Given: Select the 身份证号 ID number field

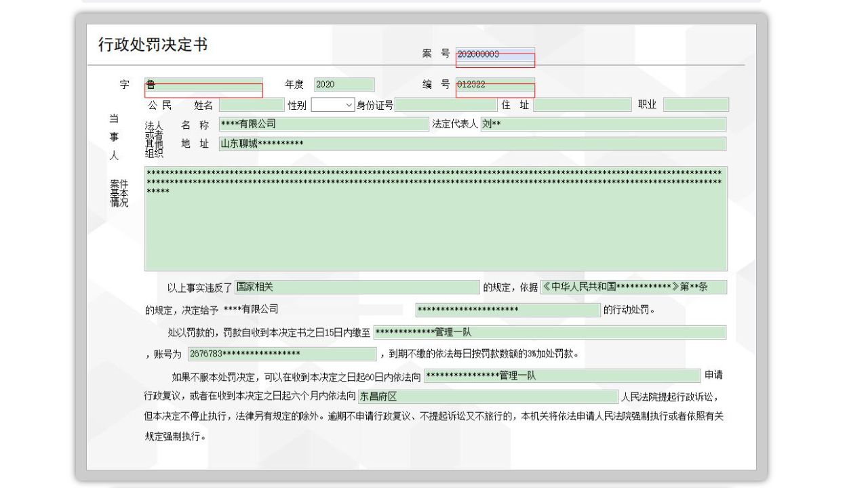Looking at the screenshot, I should point(448,104).
